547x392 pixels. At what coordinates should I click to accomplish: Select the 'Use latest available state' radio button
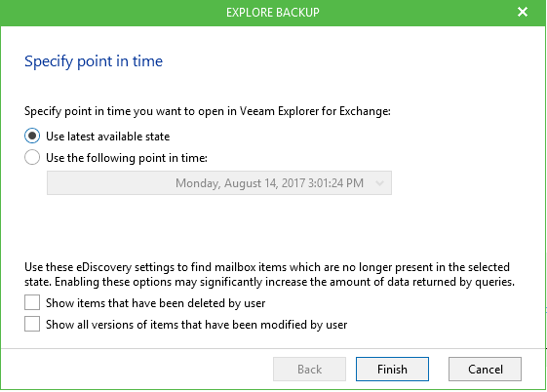click(32, 136)
